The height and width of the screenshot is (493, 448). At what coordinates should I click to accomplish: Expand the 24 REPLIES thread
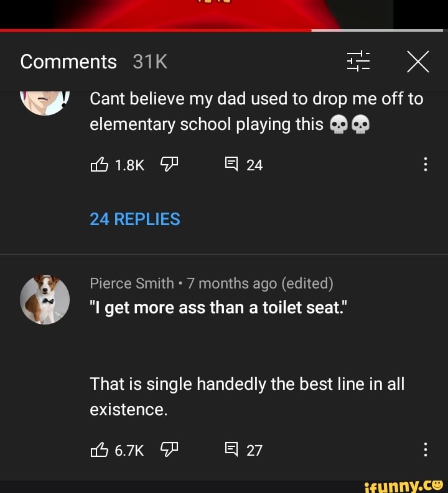point(135,219)
